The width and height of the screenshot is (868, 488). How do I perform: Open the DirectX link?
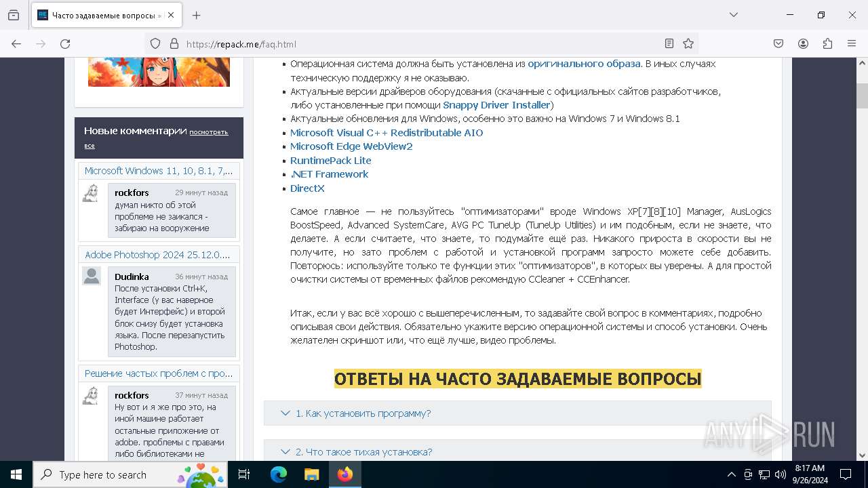point(307,188)
